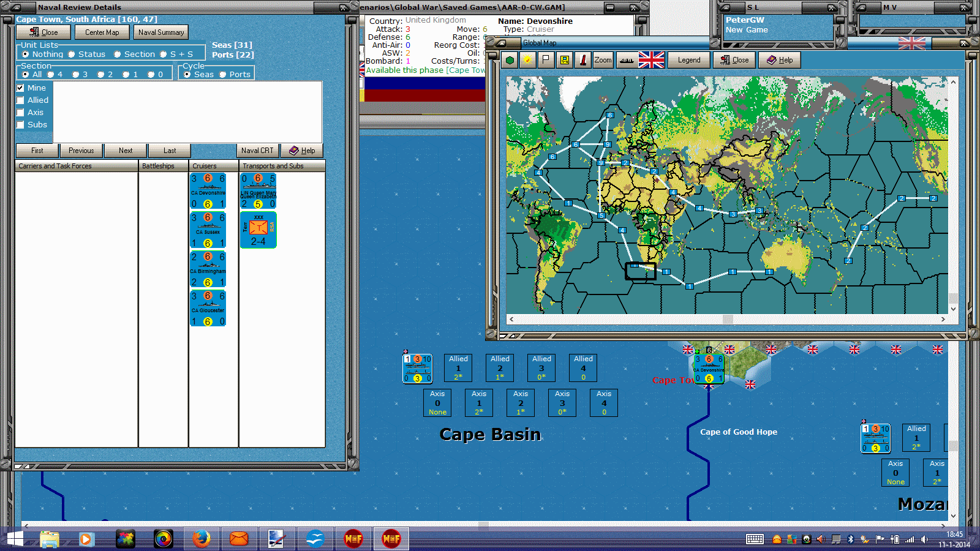Screen dimensions: 980x551
Task: Click the yellow unit counter icon in map toolbar
Action: click(565, 60)
